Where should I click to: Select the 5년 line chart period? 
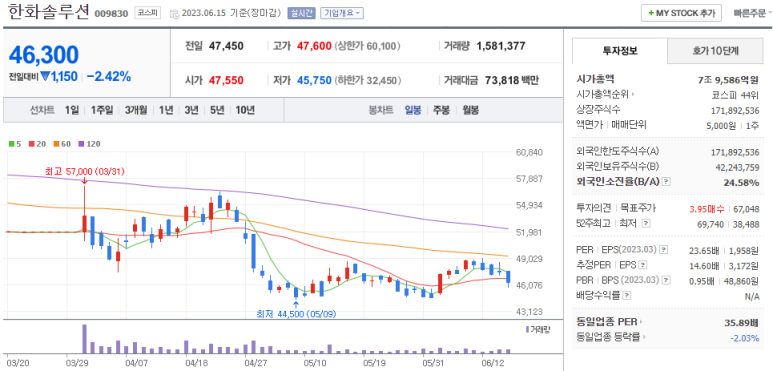click(x=217, y=110)
